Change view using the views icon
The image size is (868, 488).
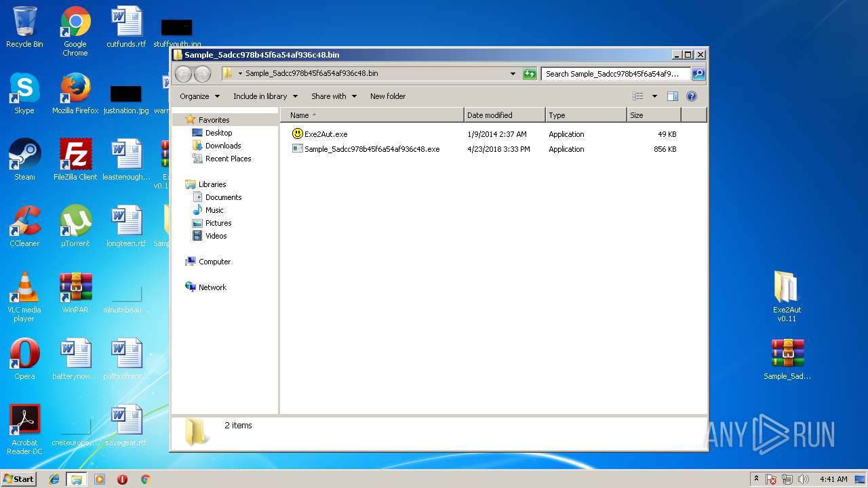pyautogui.click(x=637, y=96)
